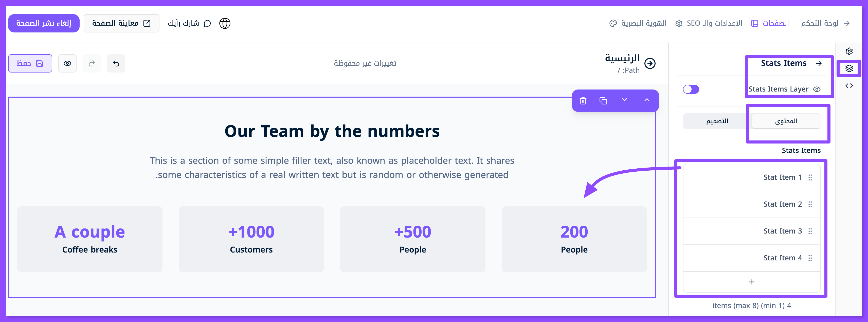The image size is (868, 322).
Task: Open settings gear in right sidebar
Action: click(x=849, y=51)
